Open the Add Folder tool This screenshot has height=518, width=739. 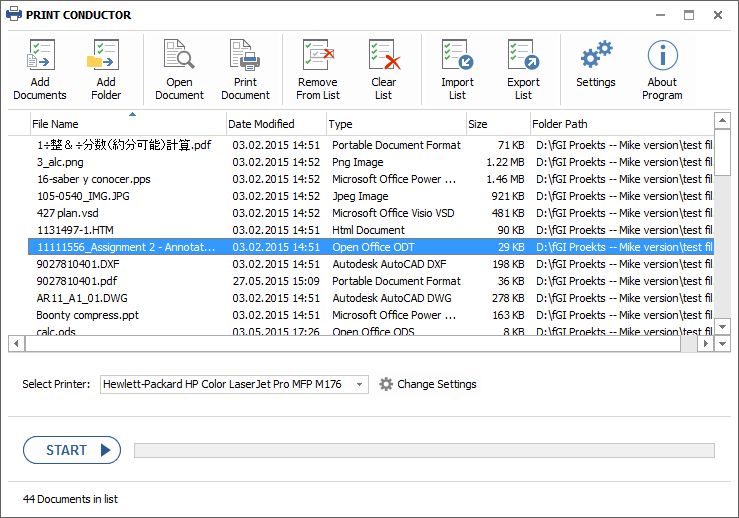pos(105,56)
